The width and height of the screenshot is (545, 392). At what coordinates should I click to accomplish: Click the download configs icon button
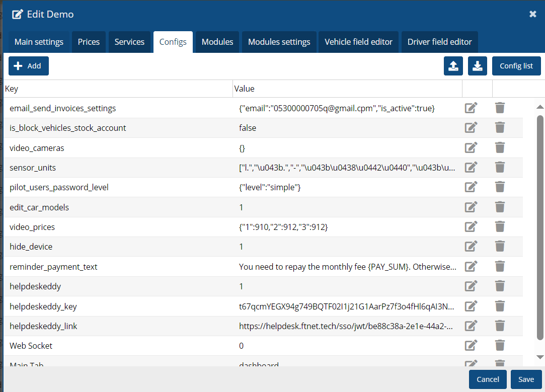[477, 66]
